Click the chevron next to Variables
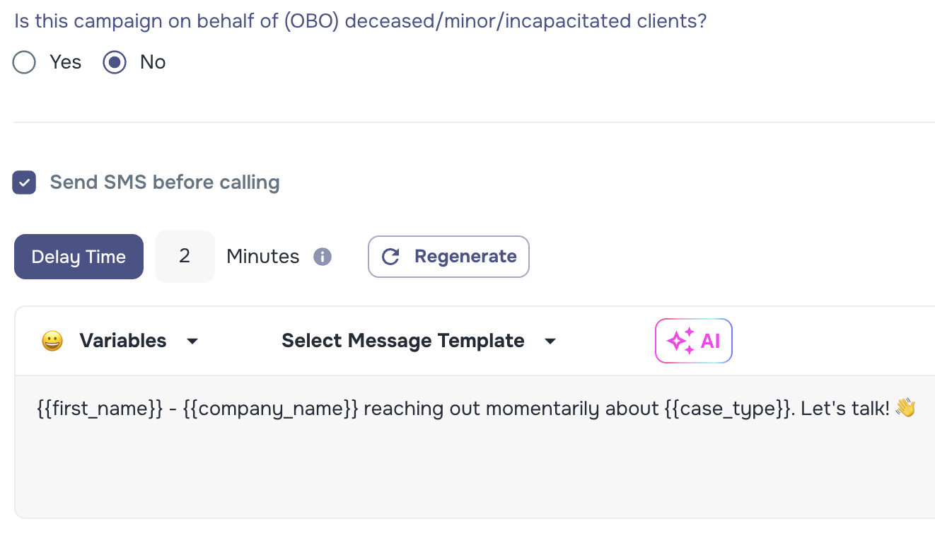 pyautogui.click(x=192, y=342)
